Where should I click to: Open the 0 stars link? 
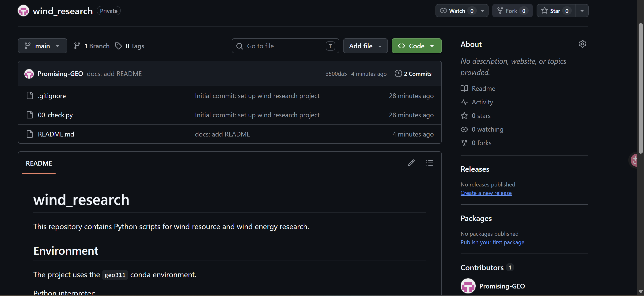[481, 115]
